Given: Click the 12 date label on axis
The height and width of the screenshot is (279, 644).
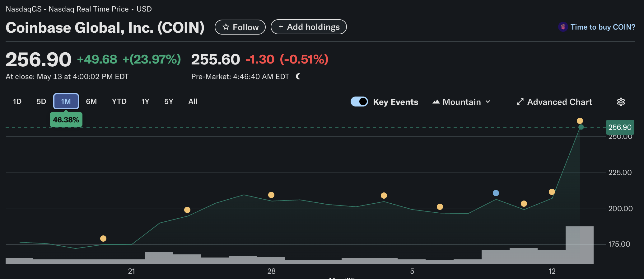Looking at the screenshot, I should [x=552, y=271].
